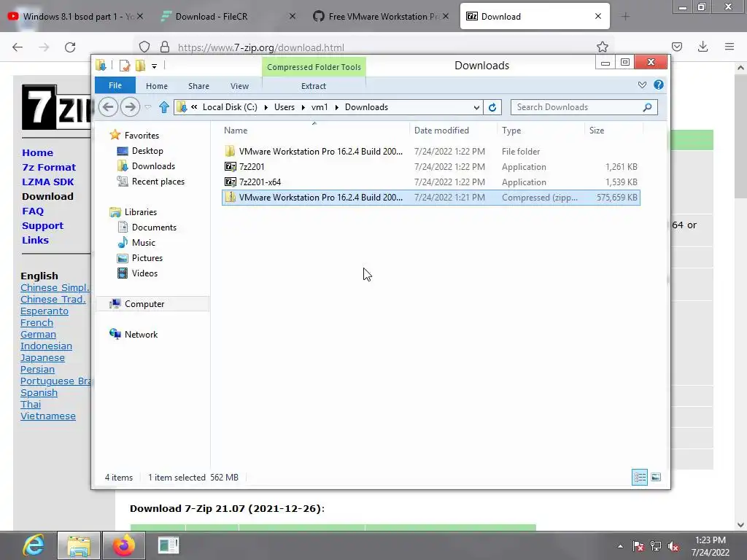Click the muted volume tray icon
747x560 pixels.
click(x=673, y=547)
